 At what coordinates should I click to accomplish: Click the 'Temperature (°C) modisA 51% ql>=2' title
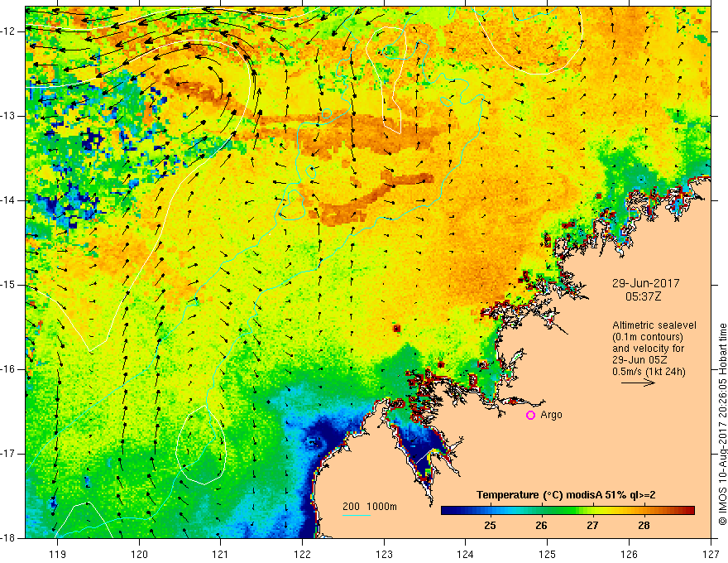566,495
